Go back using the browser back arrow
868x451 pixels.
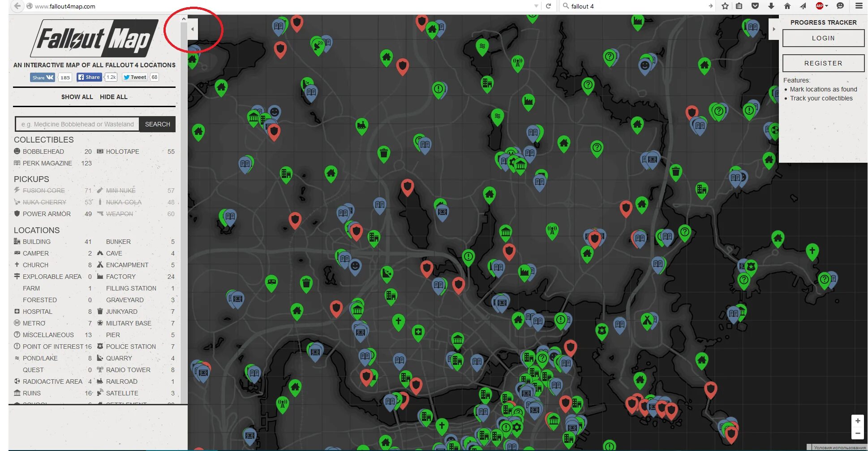17,6
